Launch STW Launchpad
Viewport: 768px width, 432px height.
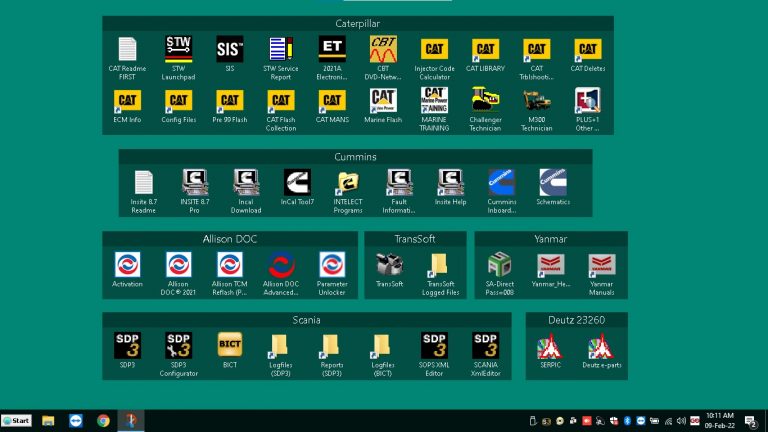(x=178, y=49)
